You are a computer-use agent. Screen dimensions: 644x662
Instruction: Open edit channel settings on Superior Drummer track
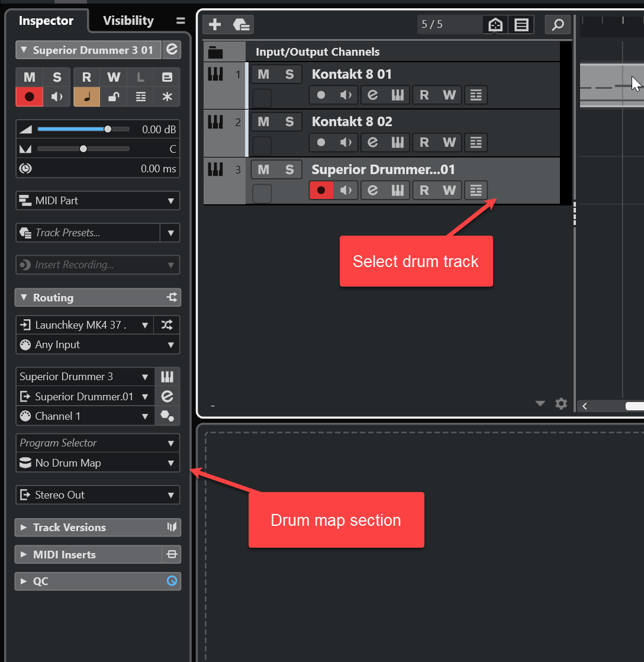[373, 190]
